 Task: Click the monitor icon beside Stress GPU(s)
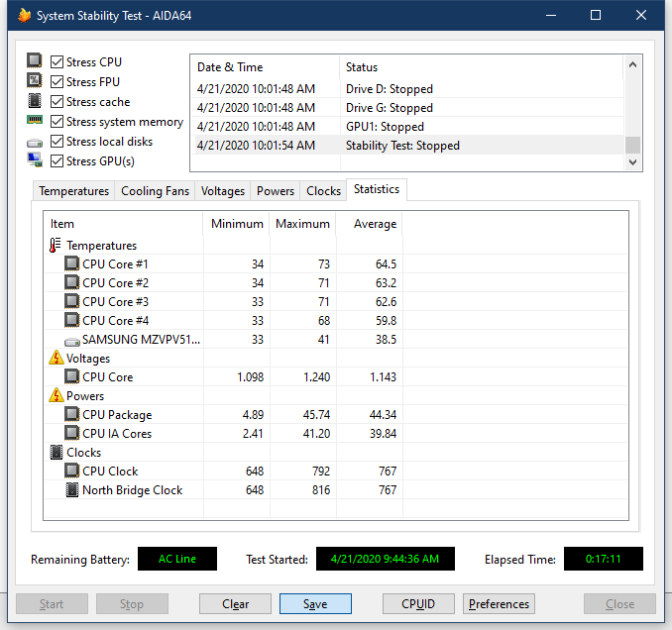coord(35,159)
